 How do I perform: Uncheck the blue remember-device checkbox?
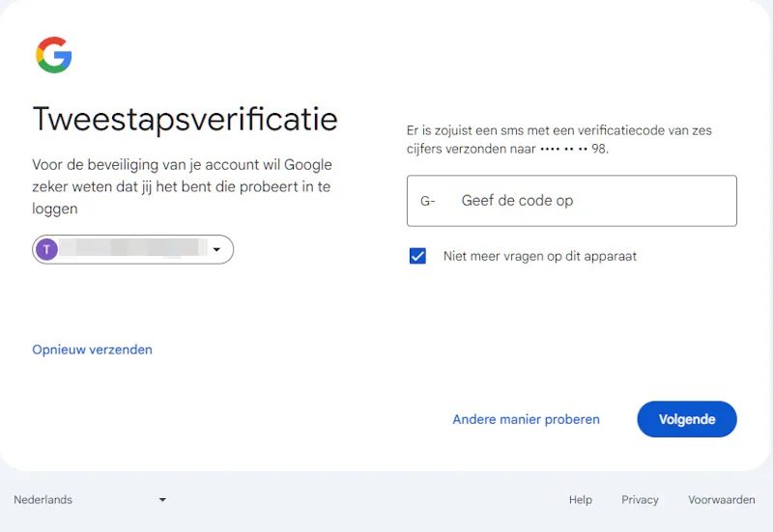417,256
